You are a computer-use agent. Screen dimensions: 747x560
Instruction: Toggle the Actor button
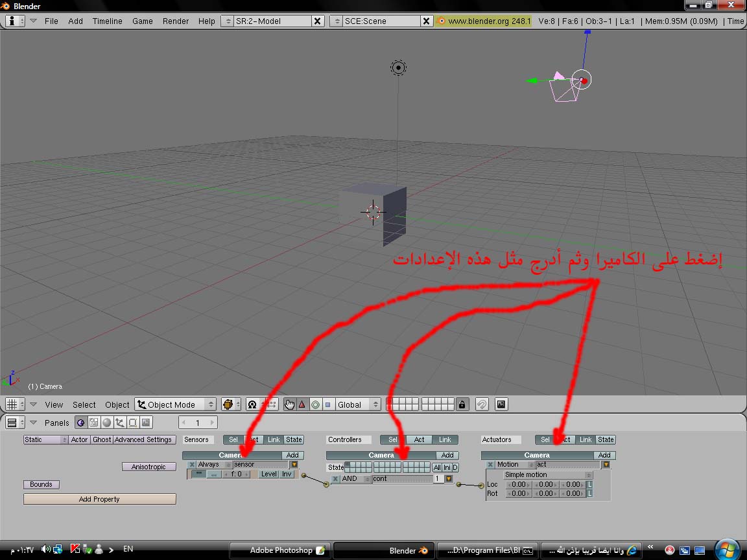coord(80,439)
